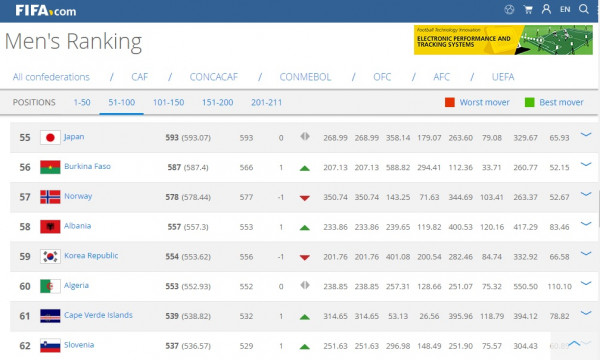Filter rankings by OFC
This screenshot has width=600, height=360.
point(382,77)
